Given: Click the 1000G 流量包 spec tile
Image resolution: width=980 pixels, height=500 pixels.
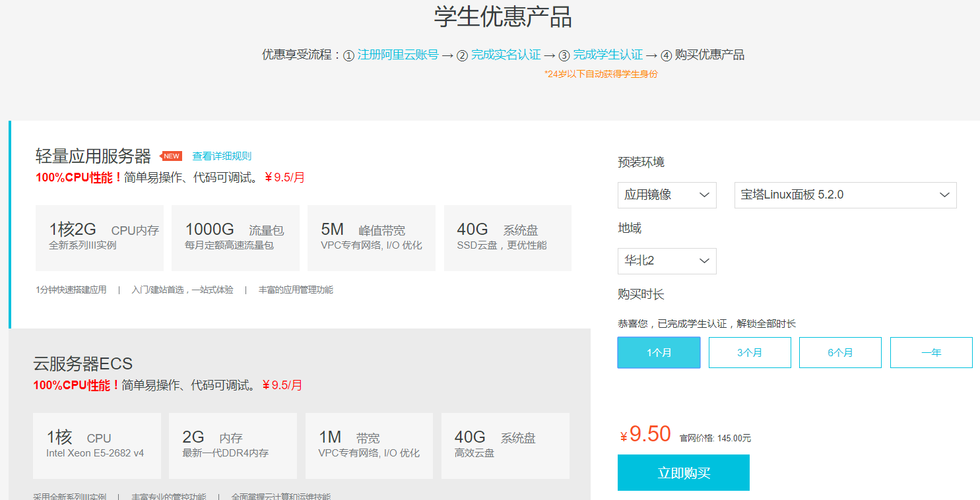Looking at the screenshot, I should coord(236,238).
